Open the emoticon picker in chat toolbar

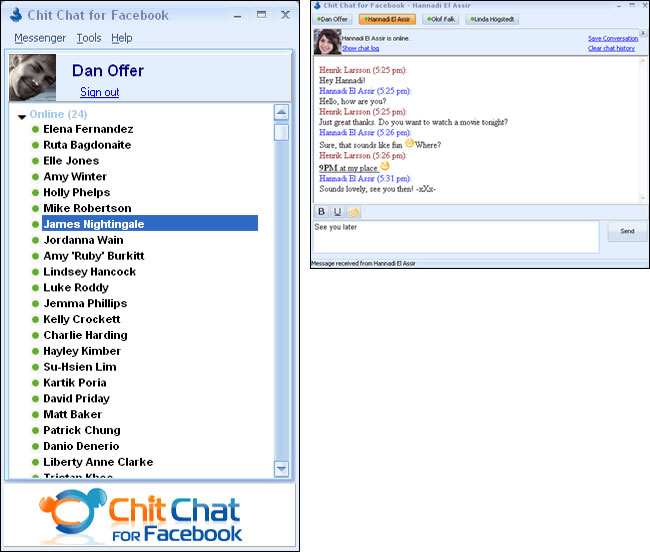tap(353, 212)
